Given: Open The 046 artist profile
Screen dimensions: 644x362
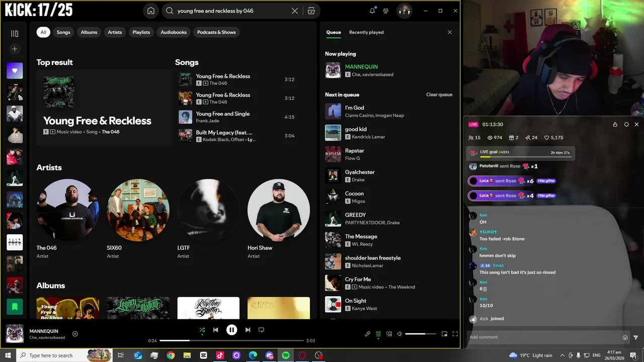Looking at the screenshot, I should (67, 210).
